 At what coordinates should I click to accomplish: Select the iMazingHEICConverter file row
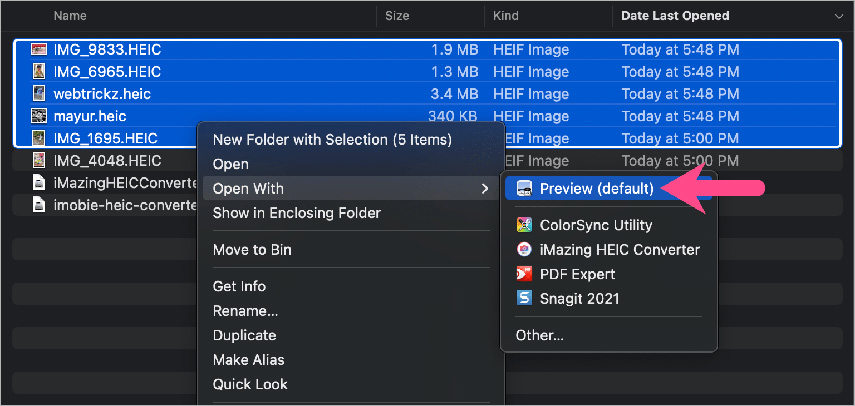[x=110, y=182]
